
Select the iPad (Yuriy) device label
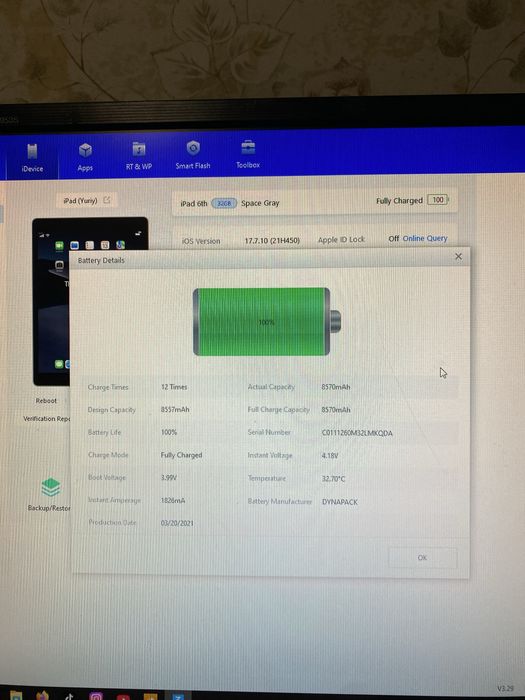80,200
